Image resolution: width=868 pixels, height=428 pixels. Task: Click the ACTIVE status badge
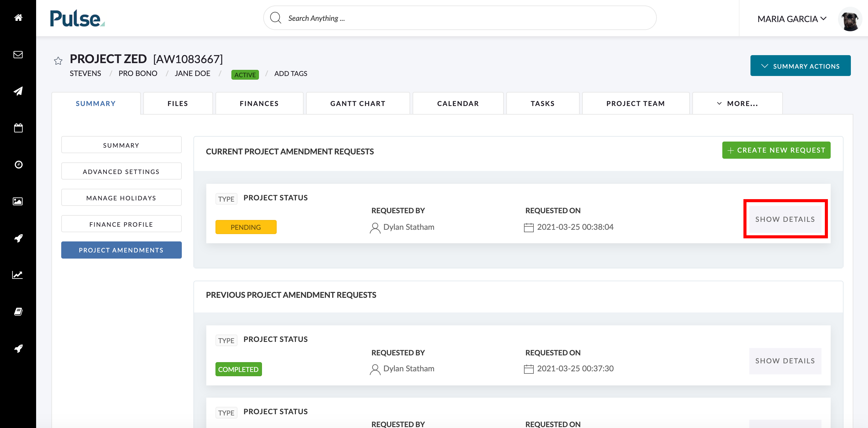point(245,74)
